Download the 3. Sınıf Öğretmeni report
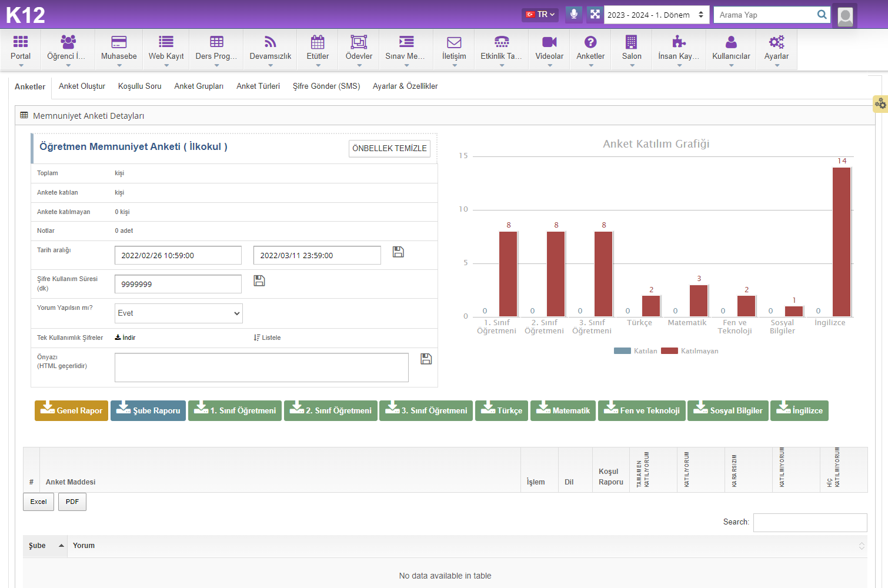 [x=426, y=410]
